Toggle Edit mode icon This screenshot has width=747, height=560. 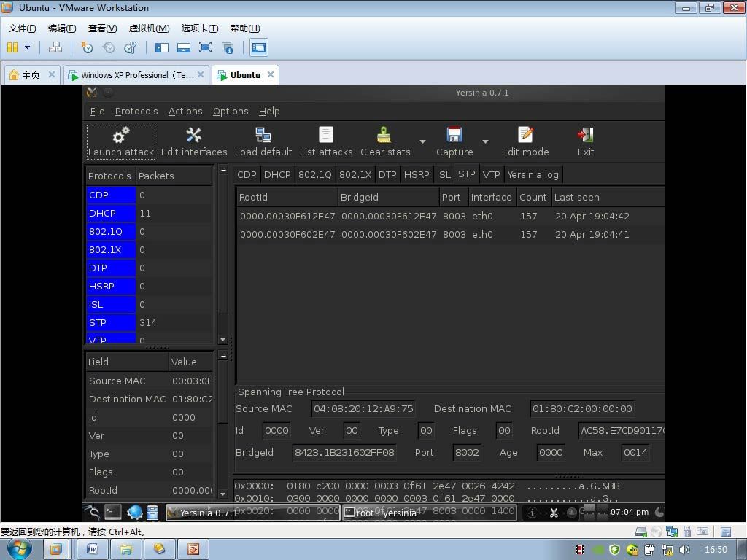pos(525,136)
